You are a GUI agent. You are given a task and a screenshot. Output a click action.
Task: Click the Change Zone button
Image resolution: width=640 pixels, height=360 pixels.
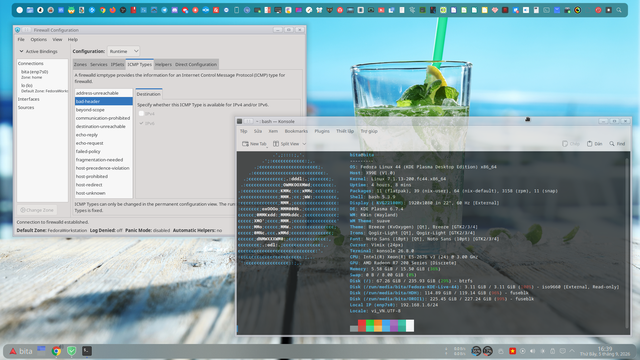37,210
